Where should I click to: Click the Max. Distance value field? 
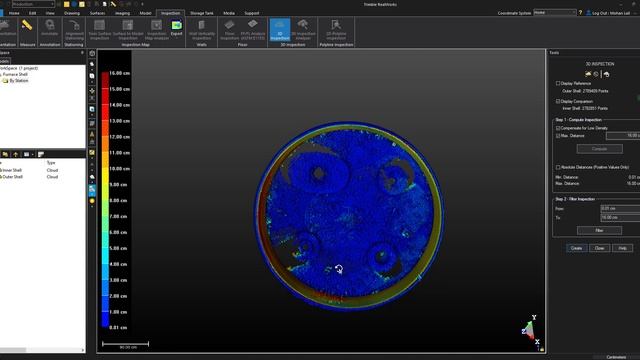pyautogui.click(x=623, y=136)
